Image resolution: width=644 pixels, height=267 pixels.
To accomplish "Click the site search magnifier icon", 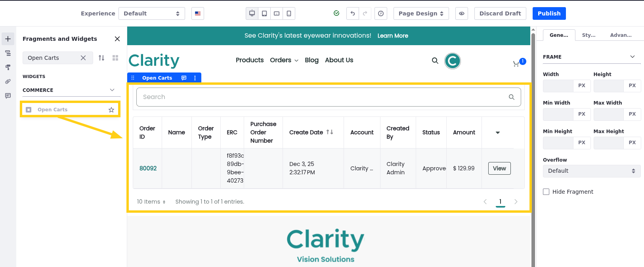I will coord(435,61).
